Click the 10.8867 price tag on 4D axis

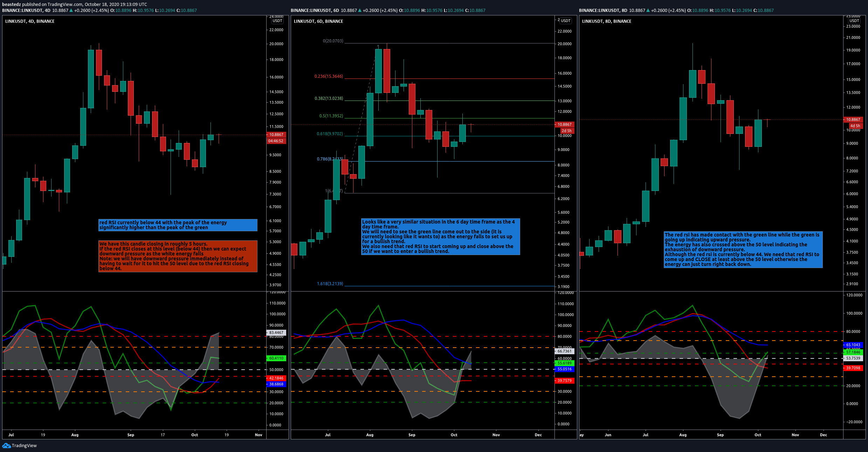(276, 135)
